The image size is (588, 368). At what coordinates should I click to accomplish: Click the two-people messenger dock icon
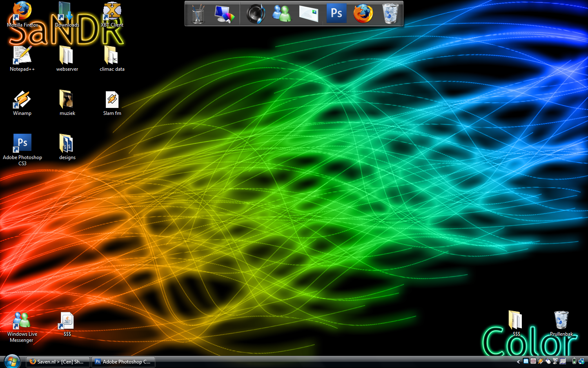[282, 13]
